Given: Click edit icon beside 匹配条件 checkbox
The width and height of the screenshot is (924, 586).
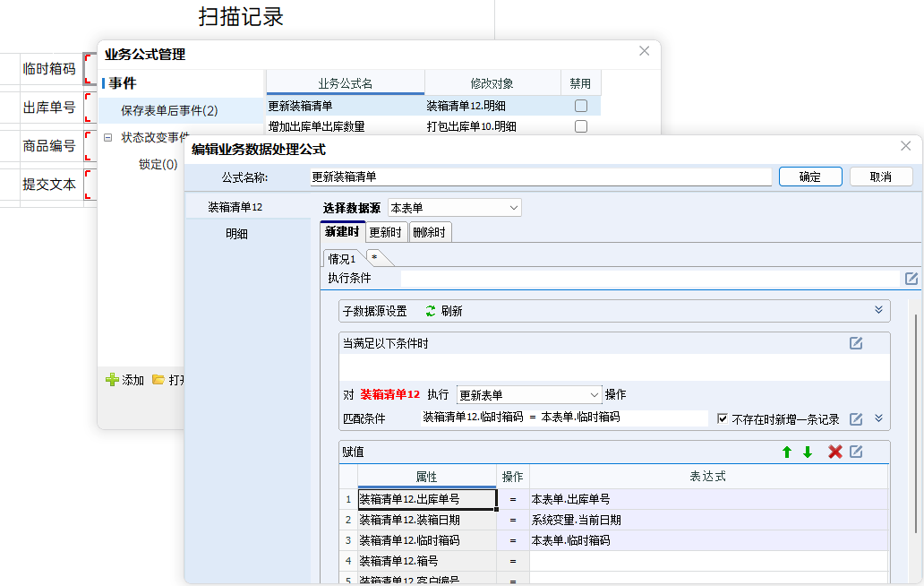Looking at the screenshot, I should click(x=856, y=418).
